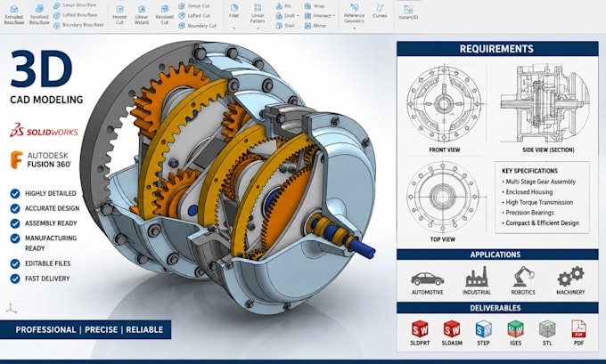
Task: Click the STEP file icon
Action: (x=484, y=329)
